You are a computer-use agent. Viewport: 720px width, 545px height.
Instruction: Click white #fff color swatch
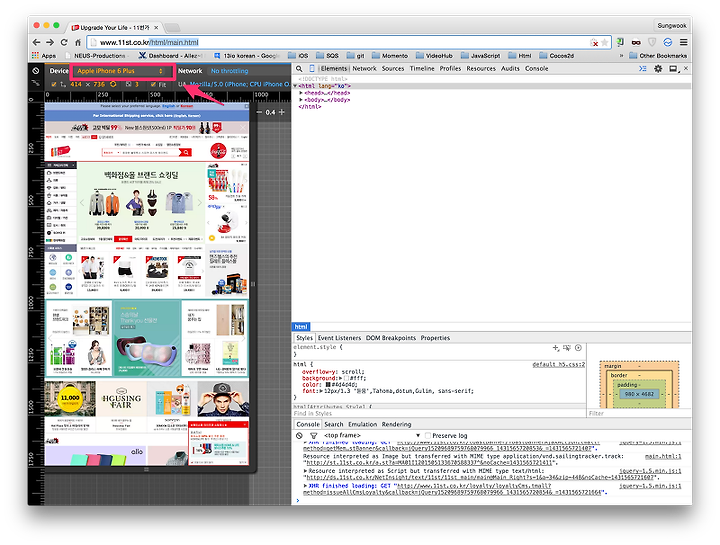(347, 378)
